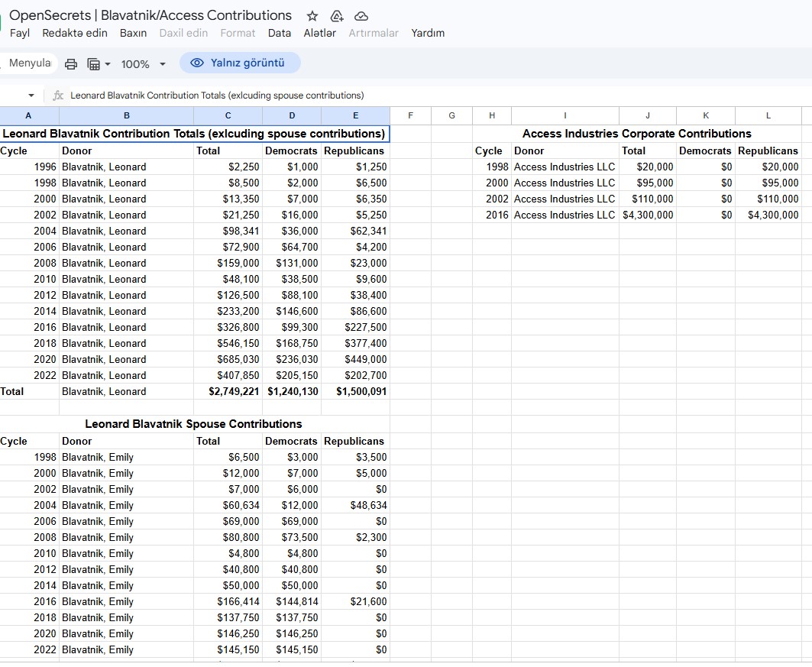Click the $48,634 cell in Emily 2004 row

(x=355, y=506)
